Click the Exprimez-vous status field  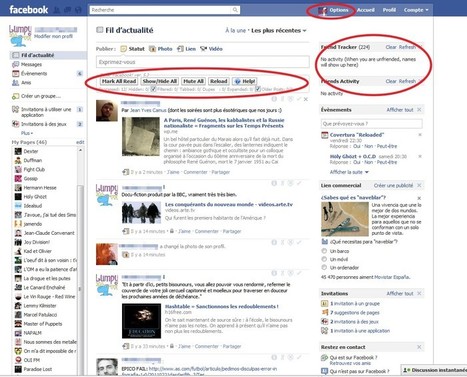[203, 62]
